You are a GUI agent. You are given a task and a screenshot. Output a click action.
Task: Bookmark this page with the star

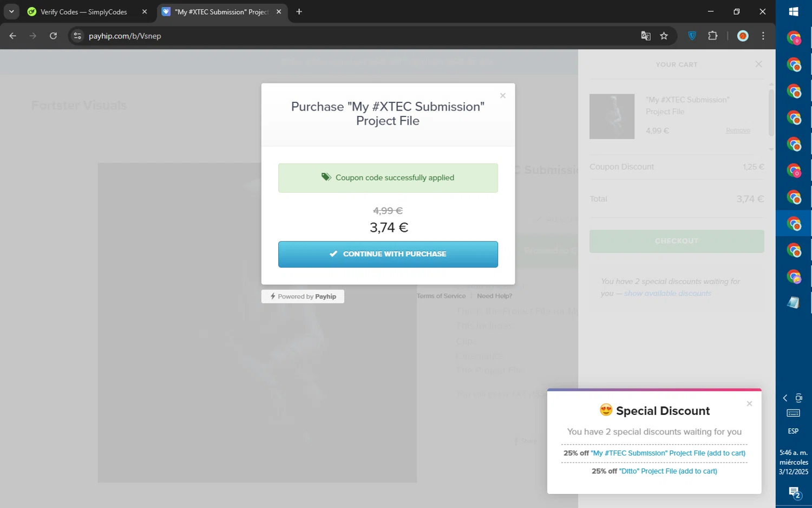click(x=664, y=36)
